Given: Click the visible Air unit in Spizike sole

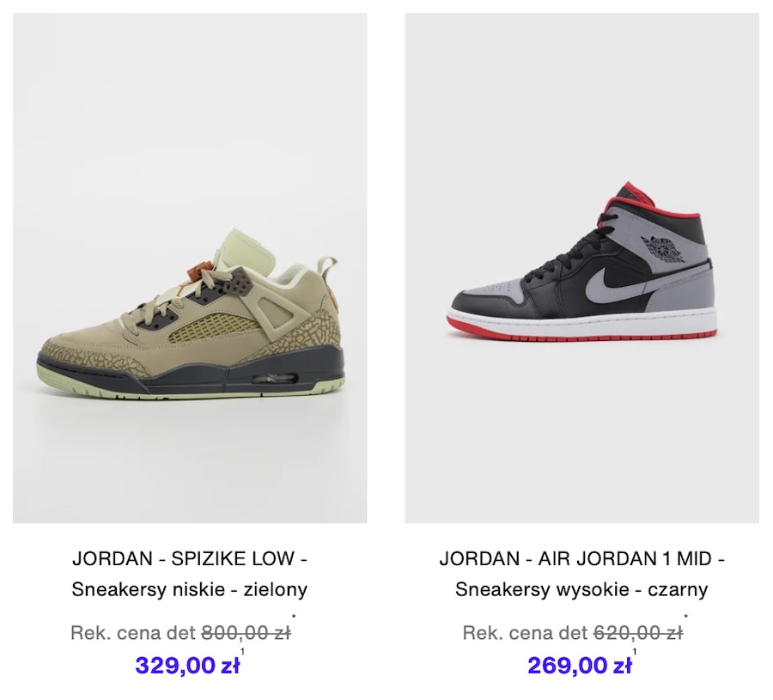Looking at the screenshot, I should (x=274, y=378).
